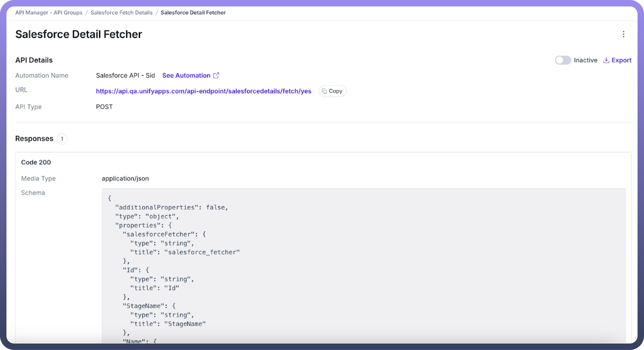Screen dimensions: 644x350
Task: Click the external link icon beside See Automation
Action: [x=216, y=75]
